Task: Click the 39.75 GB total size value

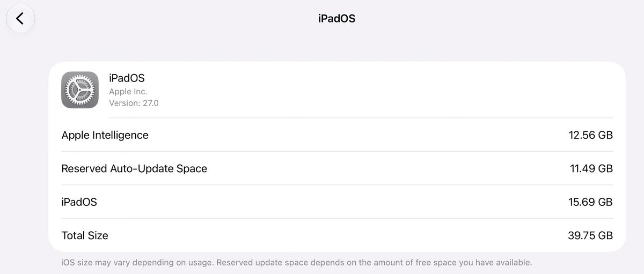Action: pos(590,235)
